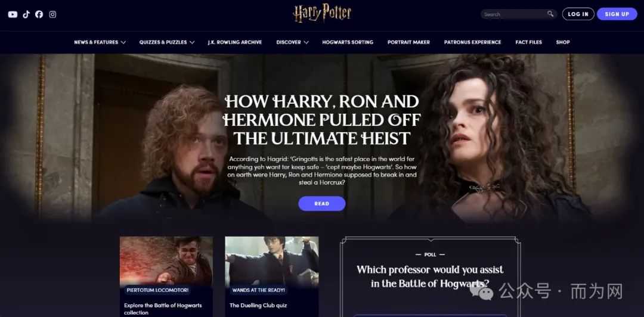Screen dimensions: 644x317
Task: Open the Patronus Experience page
Action: click(473, 42)
